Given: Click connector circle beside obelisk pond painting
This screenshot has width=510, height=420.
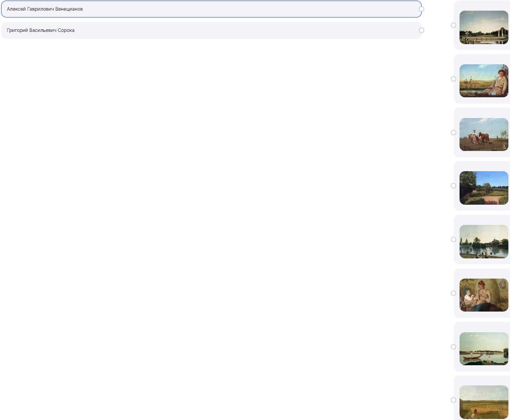Looking at the screenshot, I should [453, 25].
